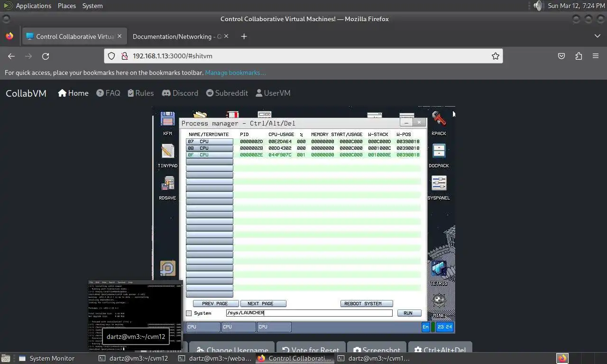The image size is (607, 364).
Task: Open the System menu in top panel
Action: click(x=92, y=6)
